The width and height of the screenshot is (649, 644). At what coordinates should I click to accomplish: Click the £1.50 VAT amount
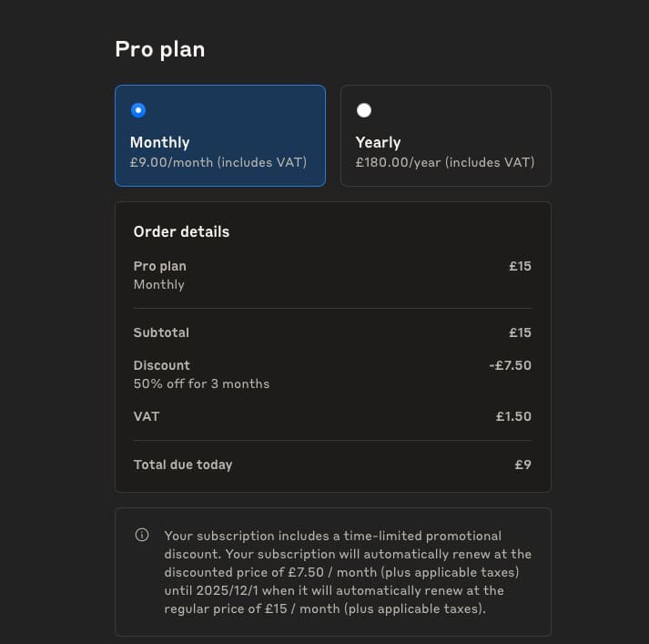pyautogui.click(x=513, y=416)
